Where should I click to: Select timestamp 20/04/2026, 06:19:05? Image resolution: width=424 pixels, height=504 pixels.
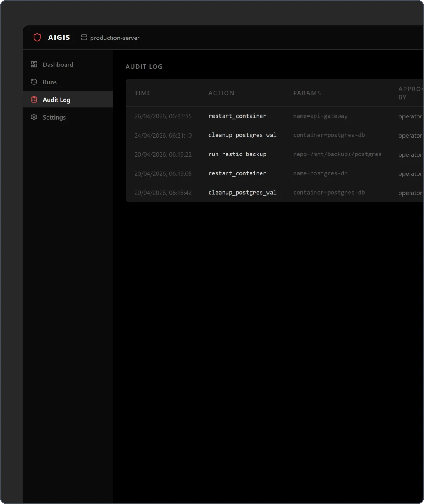coord(163,174)
